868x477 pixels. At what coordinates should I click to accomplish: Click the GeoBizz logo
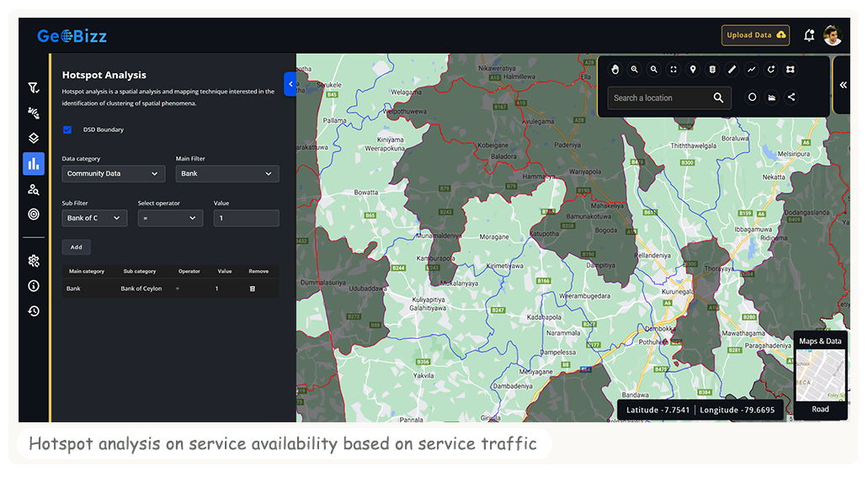(x=72, y=36)
